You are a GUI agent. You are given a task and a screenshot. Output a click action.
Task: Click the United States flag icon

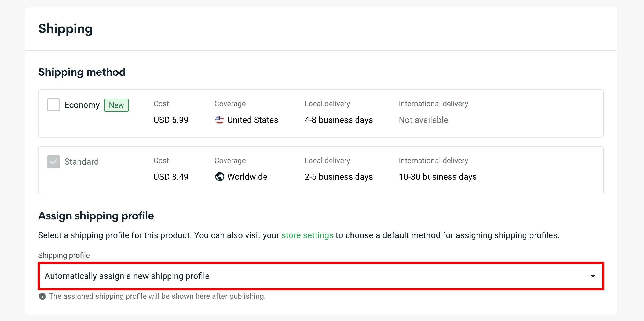(219, 120)
